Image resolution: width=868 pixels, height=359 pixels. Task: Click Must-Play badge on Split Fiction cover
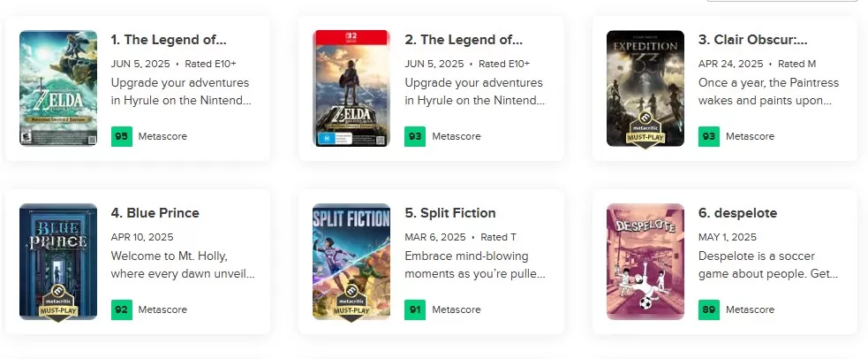pyautogui.click(x=351, y=303)
